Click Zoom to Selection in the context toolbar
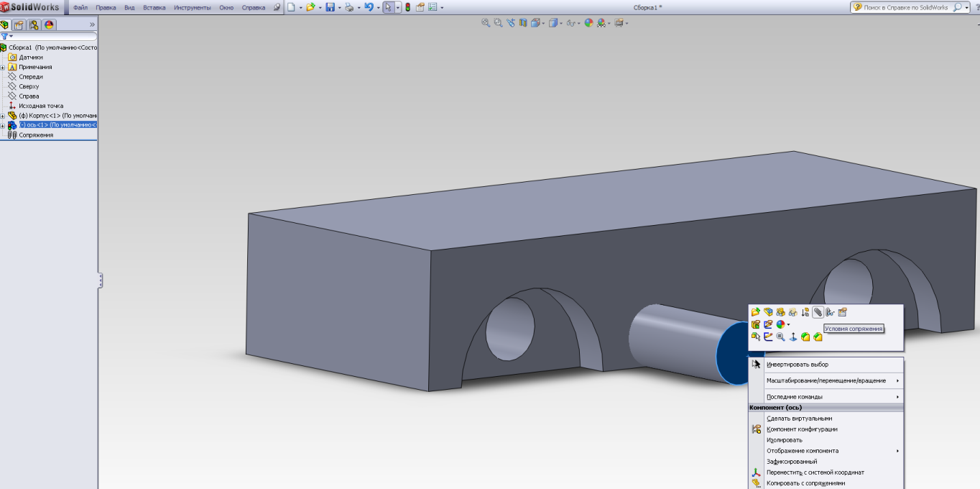The image size is (980, 489). (x=780, y=336)
